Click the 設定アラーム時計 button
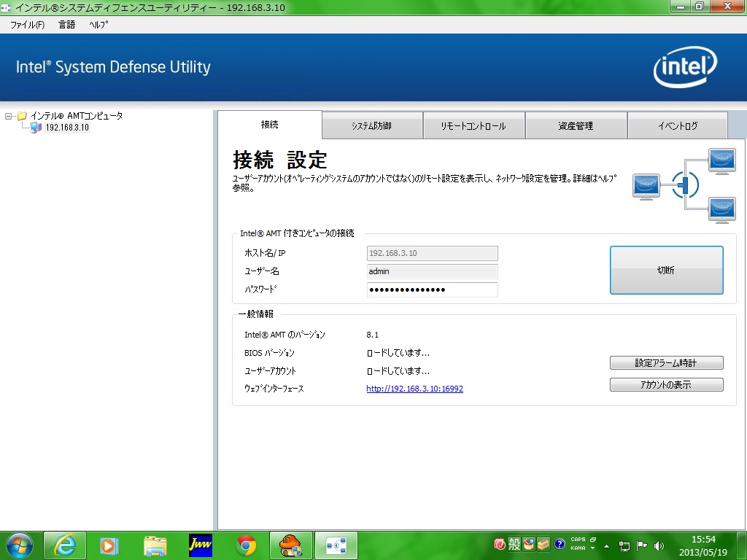The width and height of the screenshot is (747, 560). tap(667, 363)
